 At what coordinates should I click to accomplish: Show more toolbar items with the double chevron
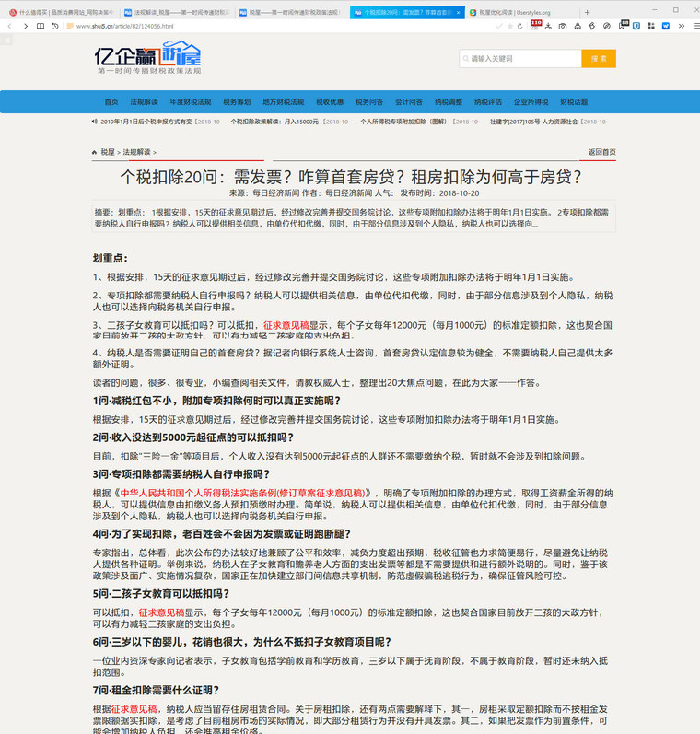point(682,26)
